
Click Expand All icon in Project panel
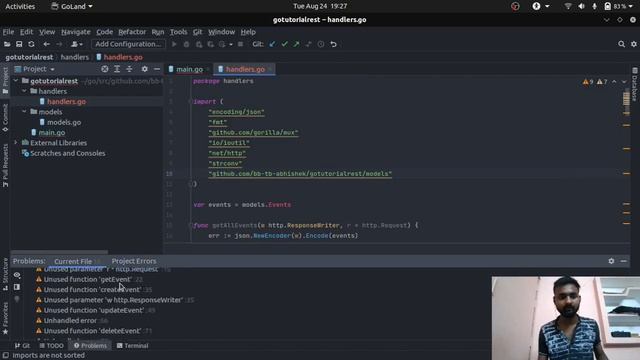coord(117,69)
